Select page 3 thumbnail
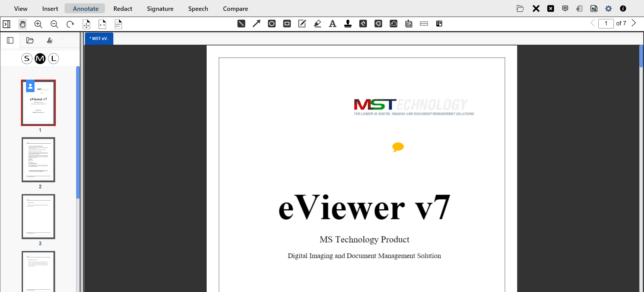This screenshot has height=292, width=644. [x=38, y=216]
